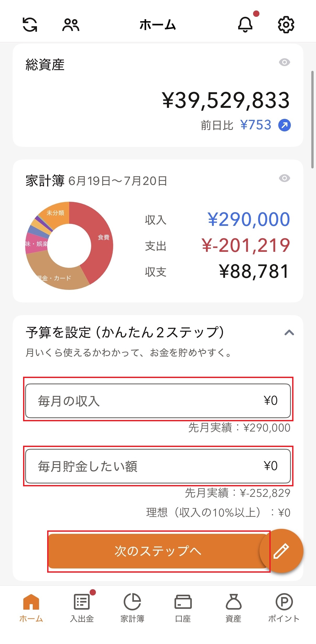Tap the 次のステップへ button

click(x=158, y=551)
